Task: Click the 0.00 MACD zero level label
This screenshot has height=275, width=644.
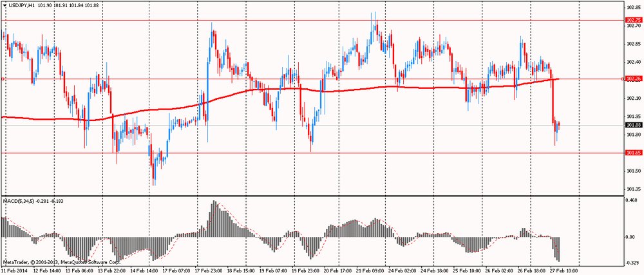Action: pos(631,237)
